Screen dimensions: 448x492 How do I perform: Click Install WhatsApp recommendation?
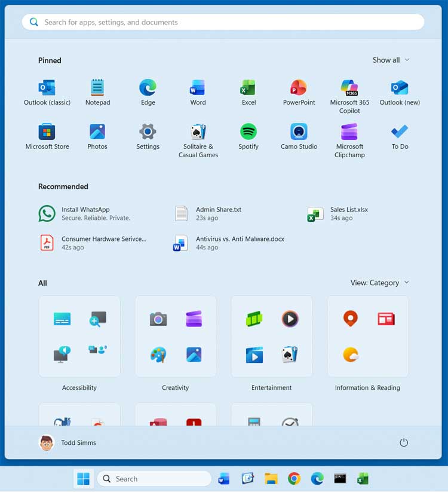tap(85, 213)
